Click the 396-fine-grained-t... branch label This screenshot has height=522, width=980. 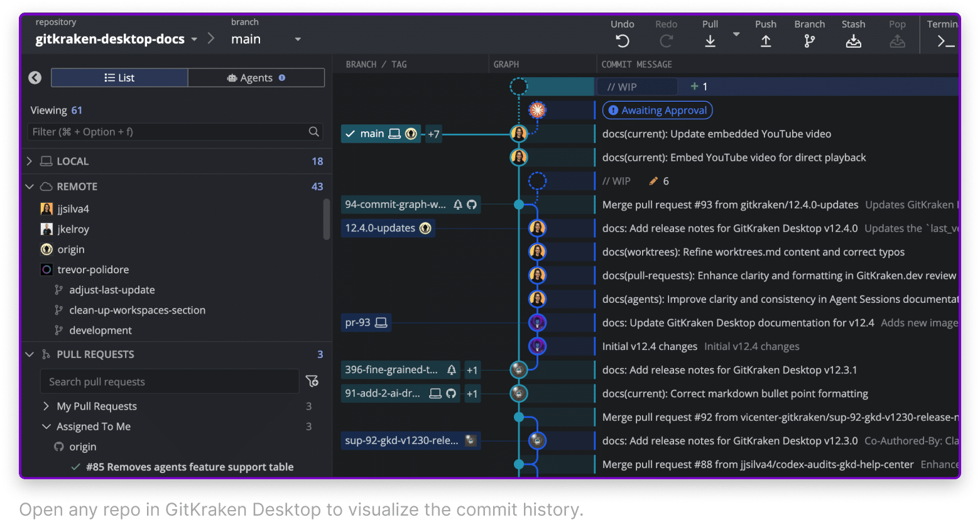point(401,370)
